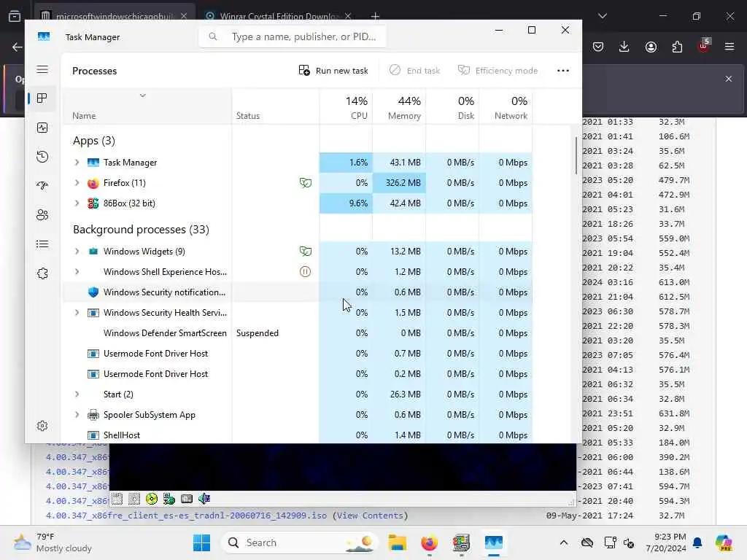Click the CD-ROM disc icon in 86Box status bar
Screen dimensions: 747x560
pyautogui.click(x=152, y=499)
